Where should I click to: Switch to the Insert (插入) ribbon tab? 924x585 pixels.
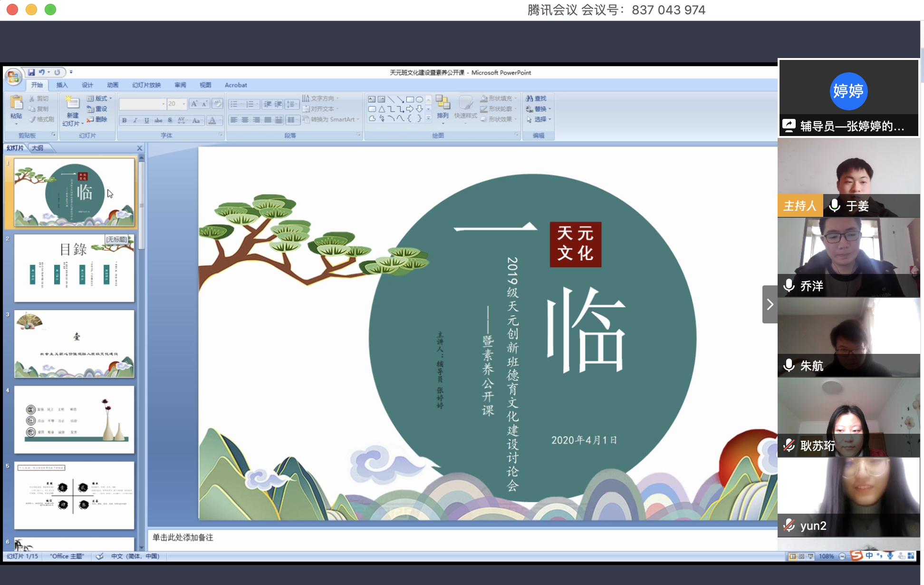pyautogui.click(x=62, y=85)
